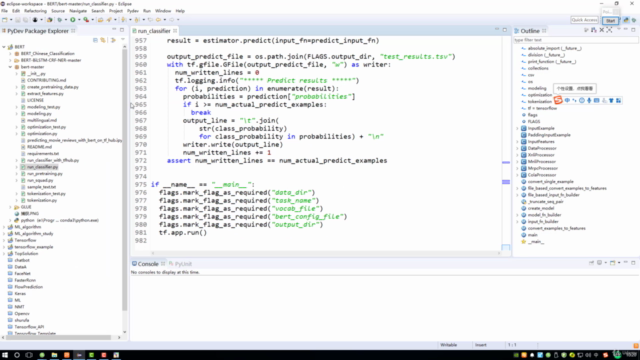640x360 pixels.
Task: Select main function in the Outline
Action: point(533,235)
